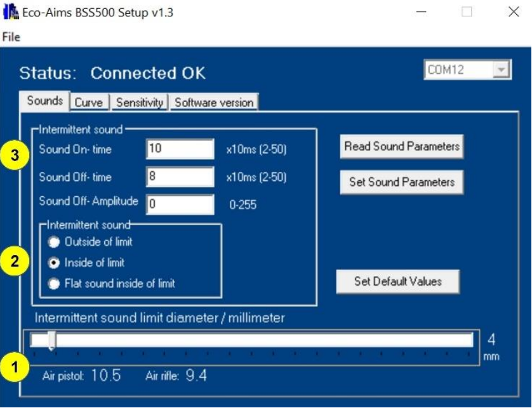Close the Eco-Aims setup window
The image size is (532, 408).
(x=514, y=12)
